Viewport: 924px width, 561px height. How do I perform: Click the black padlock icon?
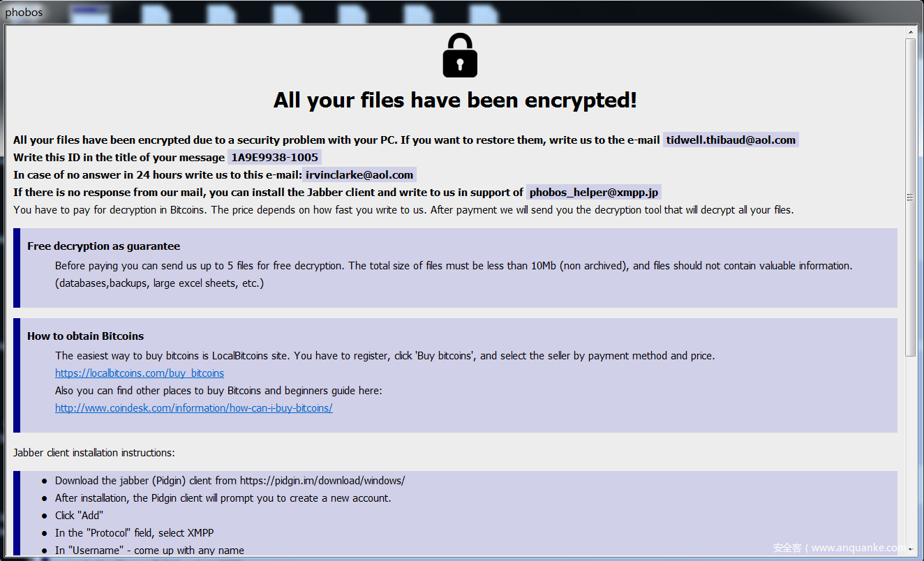[460, 56]
